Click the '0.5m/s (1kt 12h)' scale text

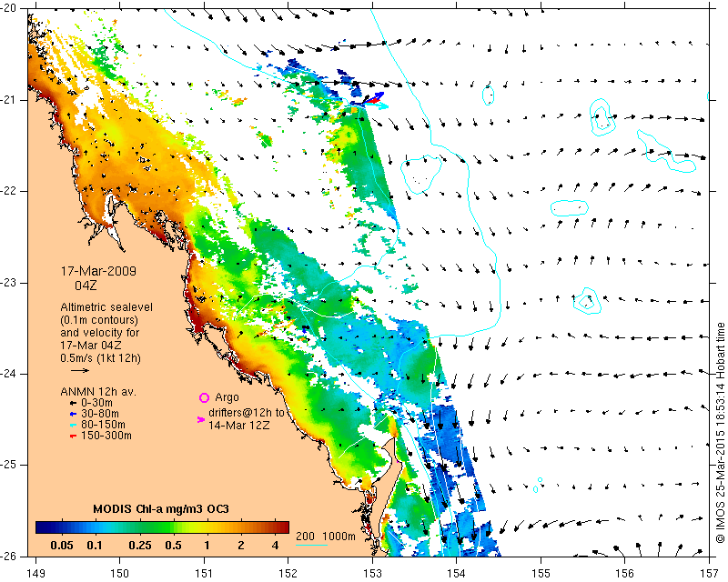pyautogui.click(x=100, y=358)
